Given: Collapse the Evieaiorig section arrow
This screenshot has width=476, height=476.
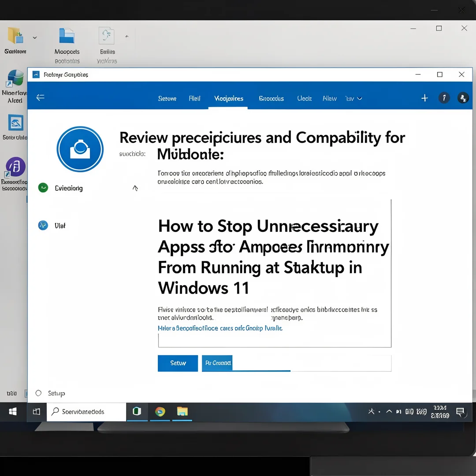Looking at the screenshot, I should (135, 188).
